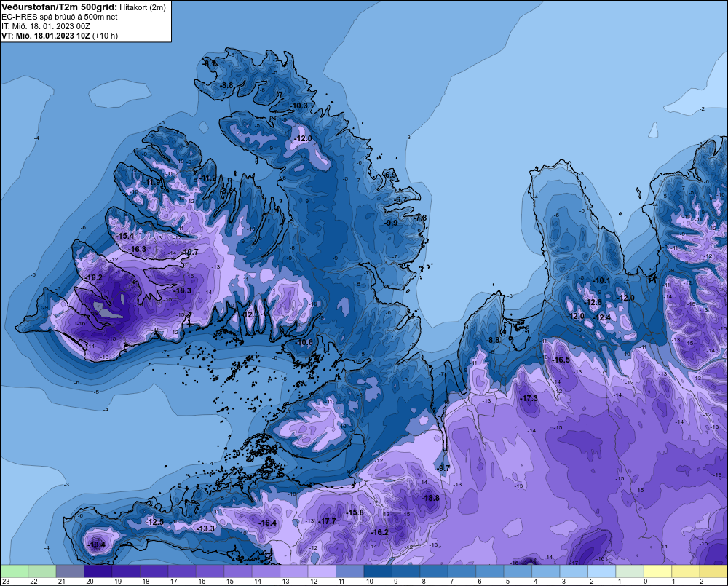Select the 'EC-HRES spá brúuð á 500m net' line
This screenshot has height=586, width=728.
60,17
